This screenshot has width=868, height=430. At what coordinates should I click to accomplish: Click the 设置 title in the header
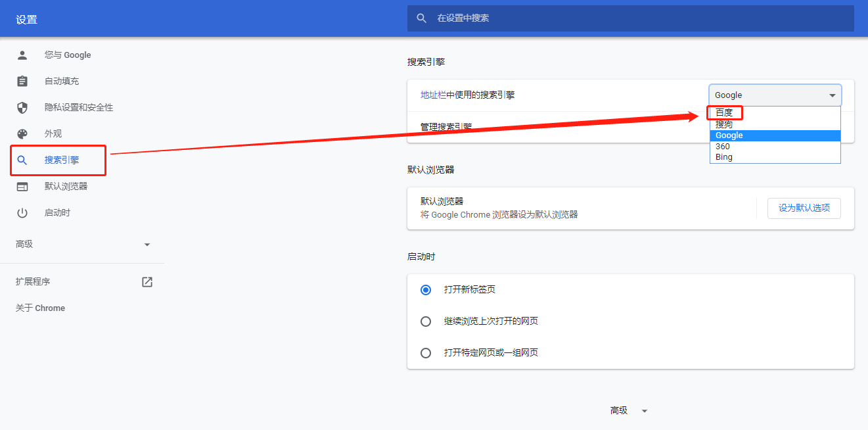coord(27,20)
